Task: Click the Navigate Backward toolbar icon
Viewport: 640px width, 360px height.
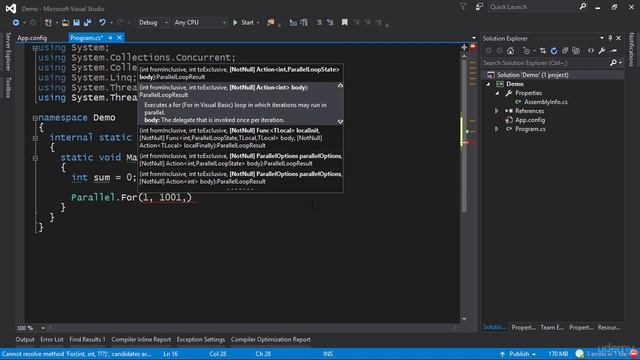Action: coord(16,23)
